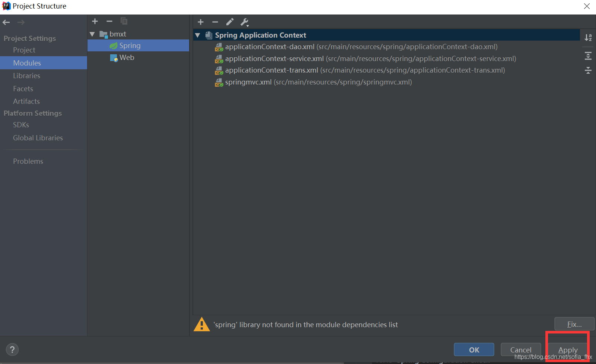Click the springmvc.xml file icon

(219, 82)
